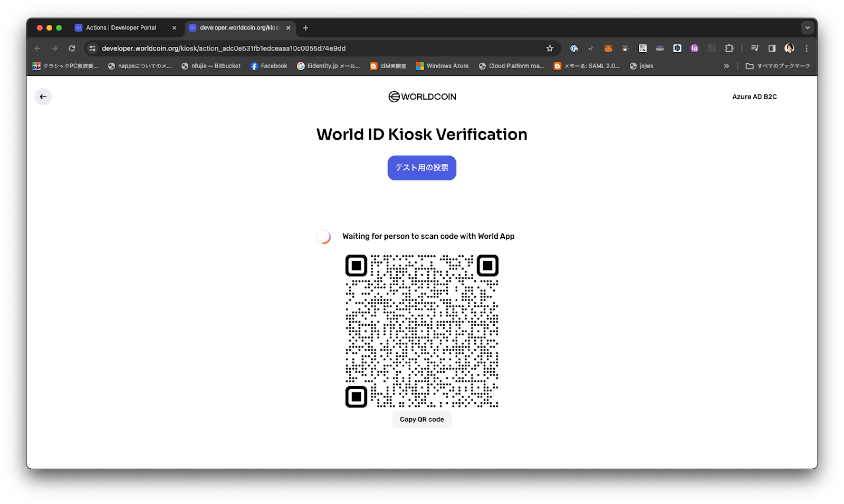Click the Waiting for person to scan text
Image resolution: width=844 pixels, height=504 pixels.
click(428, 237)
